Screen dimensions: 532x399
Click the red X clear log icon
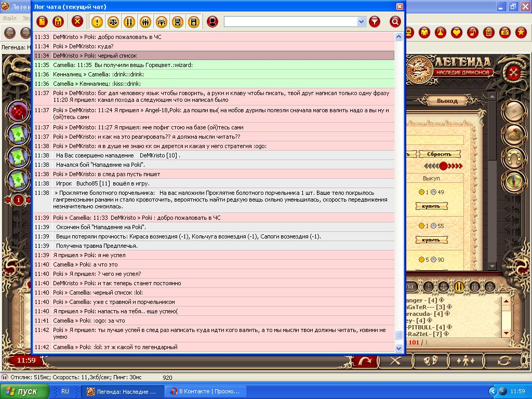[x=77, y=21]
